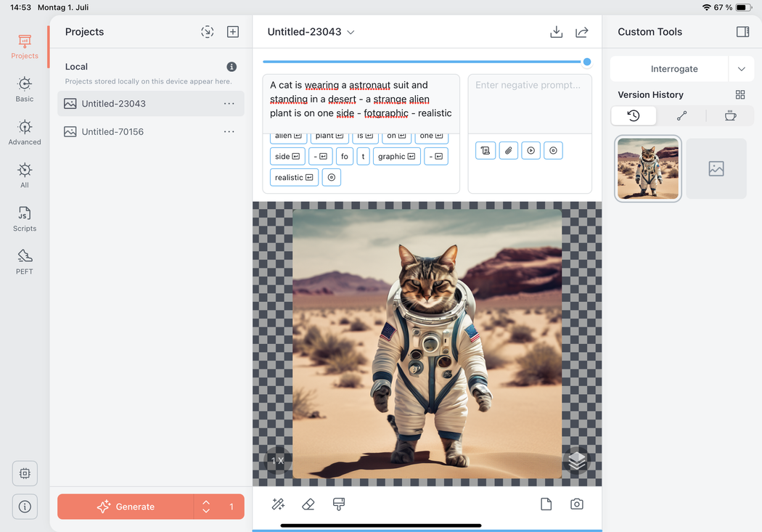Open the camera icon in the canvas toolbar
762x532 pixels.
[577, 504]
